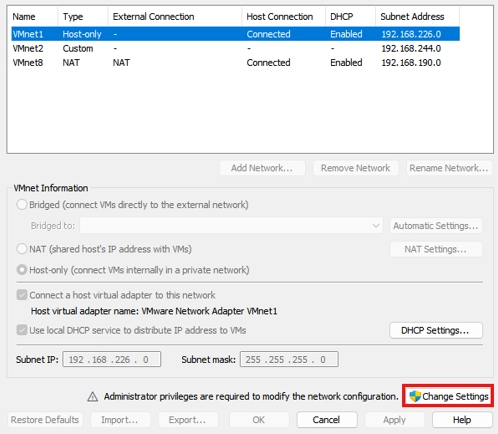Screen dimensions: 498x434
Task: Toggle Use local DHCP service checkbox
Action: (x=22, y=330)
